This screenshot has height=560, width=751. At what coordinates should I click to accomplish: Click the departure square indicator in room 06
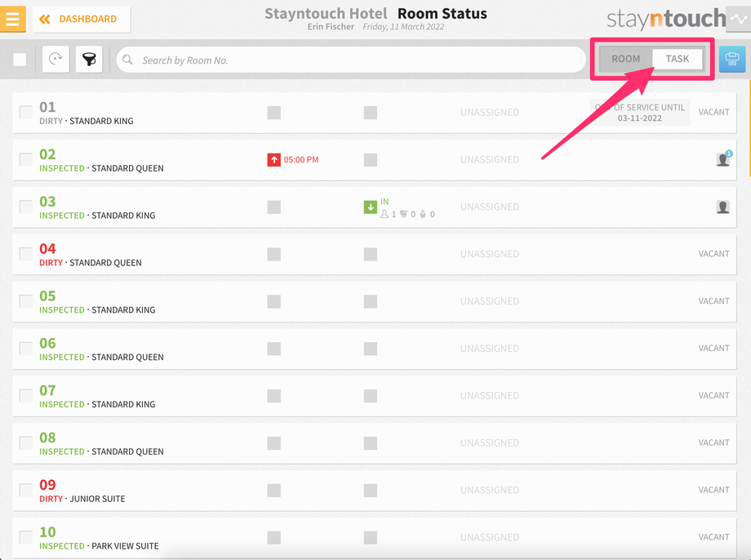click(x=274, y=349)
